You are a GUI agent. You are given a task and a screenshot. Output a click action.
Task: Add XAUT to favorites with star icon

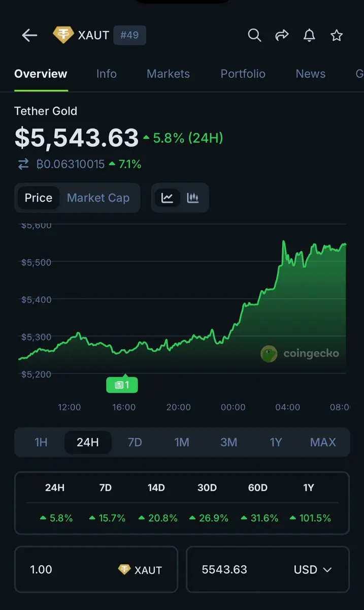[x=337, y=35]
